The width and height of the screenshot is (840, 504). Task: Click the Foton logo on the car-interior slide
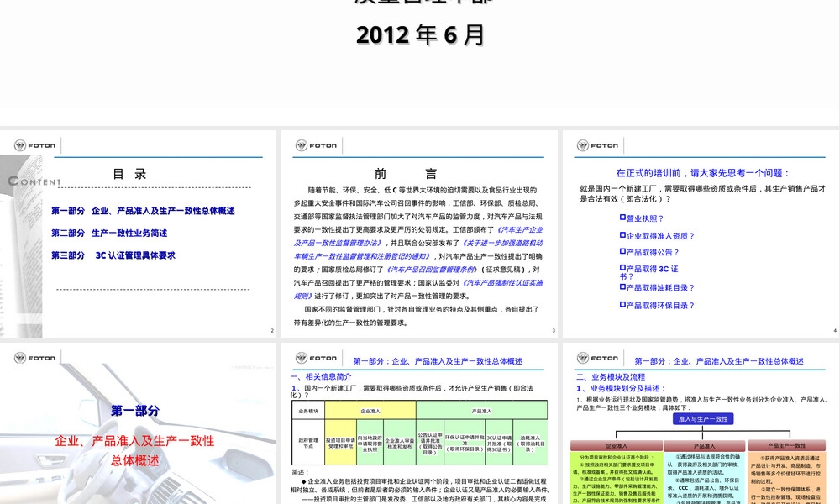point(34,358)
